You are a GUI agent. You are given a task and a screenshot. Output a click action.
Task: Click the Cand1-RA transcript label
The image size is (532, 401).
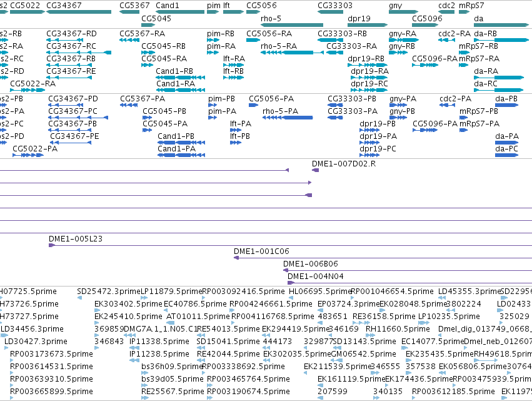point(176,84)
